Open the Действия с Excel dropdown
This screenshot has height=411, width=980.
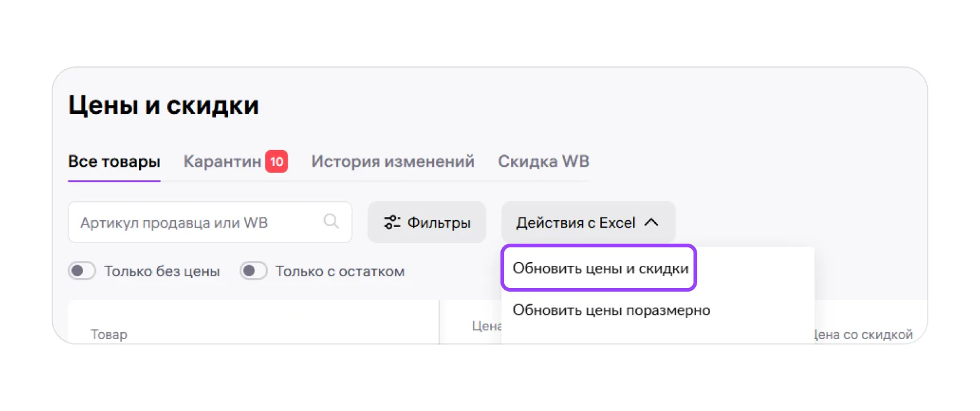(587, 222)
